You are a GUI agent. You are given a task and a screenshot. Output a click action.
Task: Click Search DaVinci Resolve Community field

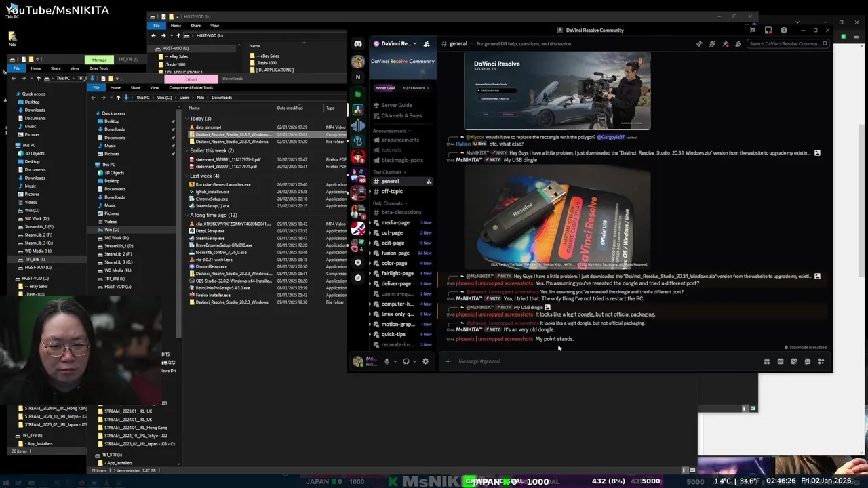788,44
